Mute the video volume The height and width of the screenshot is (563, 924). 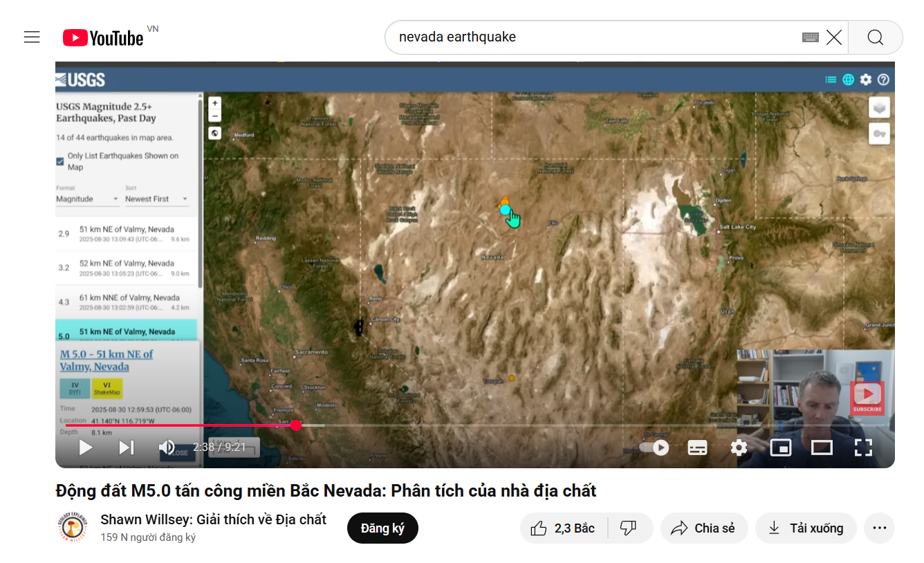pyautogui.click(x=167, y=447)
